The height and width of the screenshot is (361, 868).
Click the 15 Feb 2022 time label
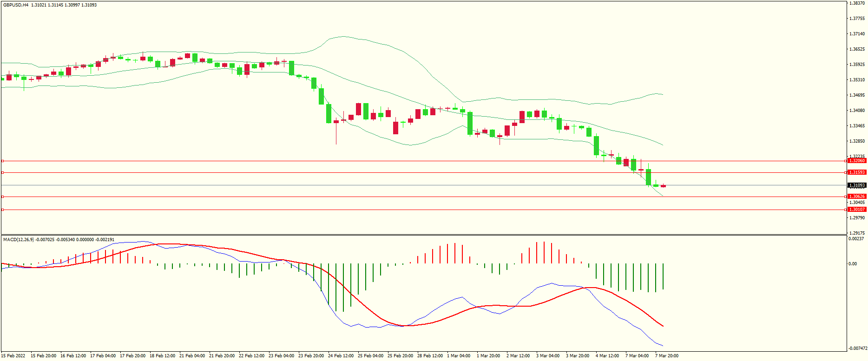[13, 356]
